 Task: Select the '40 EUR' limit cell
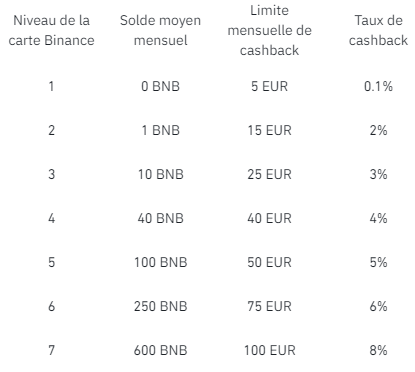(x=269, y=218)
